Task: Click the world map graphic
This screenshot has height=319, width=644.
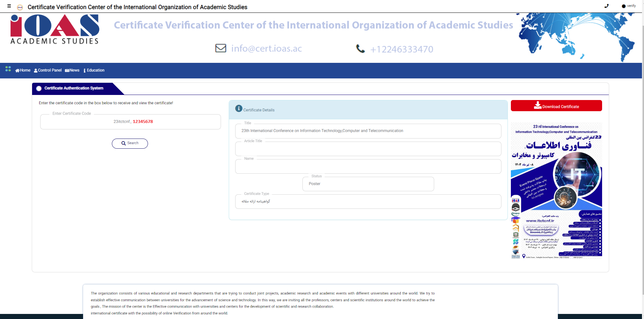Action: pos(576,37)
